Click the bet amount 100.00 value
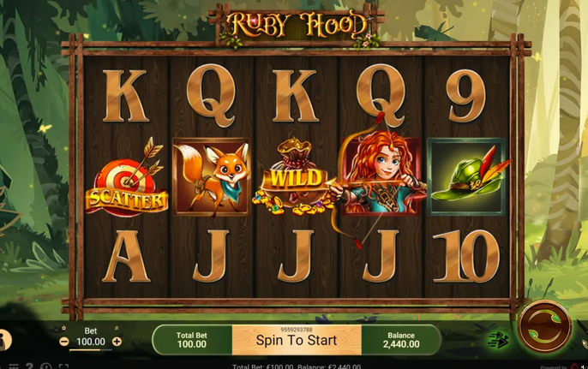The width and height of the screenshot is (588, 369). (x=91, y=342)
